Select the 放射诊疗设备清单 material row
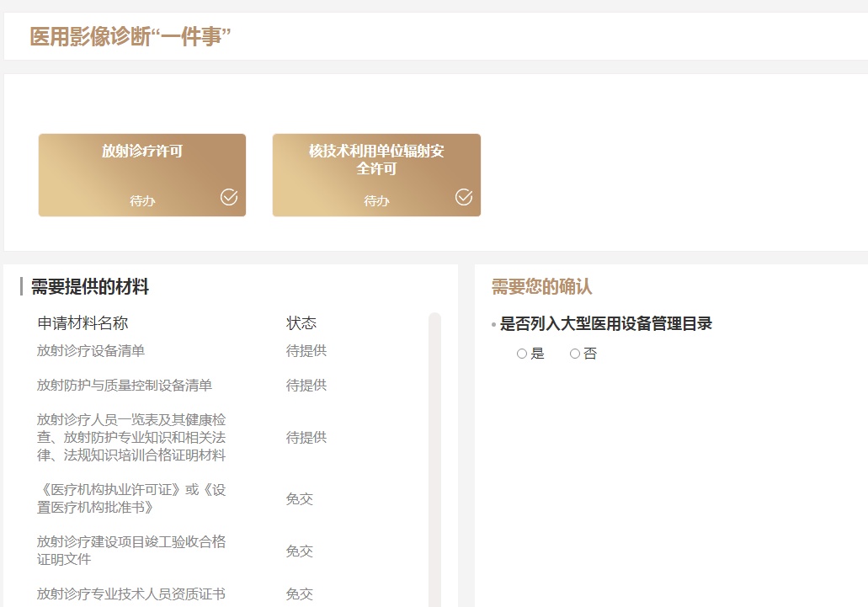The height and width of the screenshot is (607, 868). tap(91, 351)
